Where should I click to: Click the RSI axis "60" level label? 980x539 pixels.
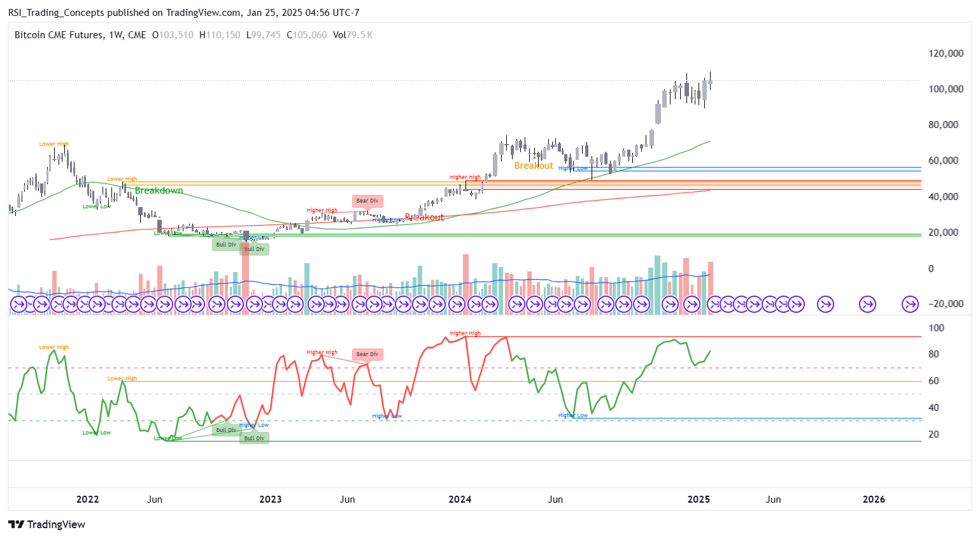click(x=934, y=381)
